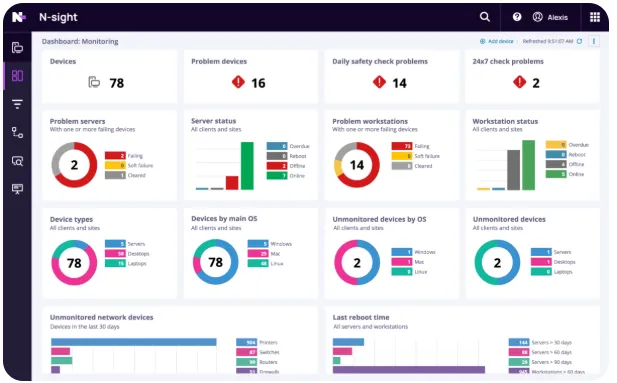
Task: Open the Problem devices card title
Action: tap(219, 61)
